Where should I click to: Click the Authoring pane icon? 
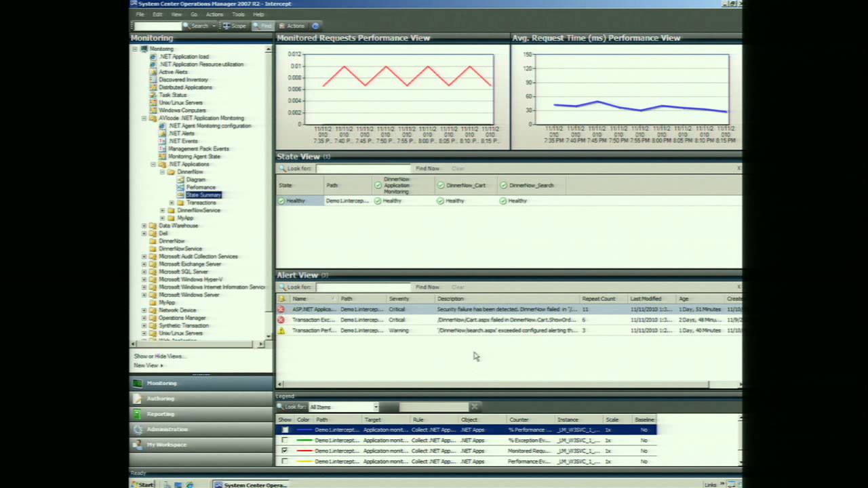pos(138,399)
